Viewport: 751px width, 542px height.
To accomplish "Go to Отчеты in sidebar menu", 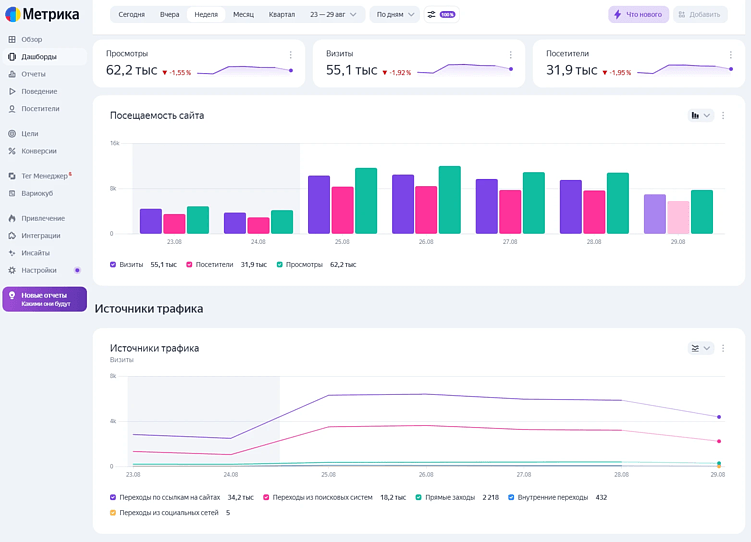I will coord(33,74).
